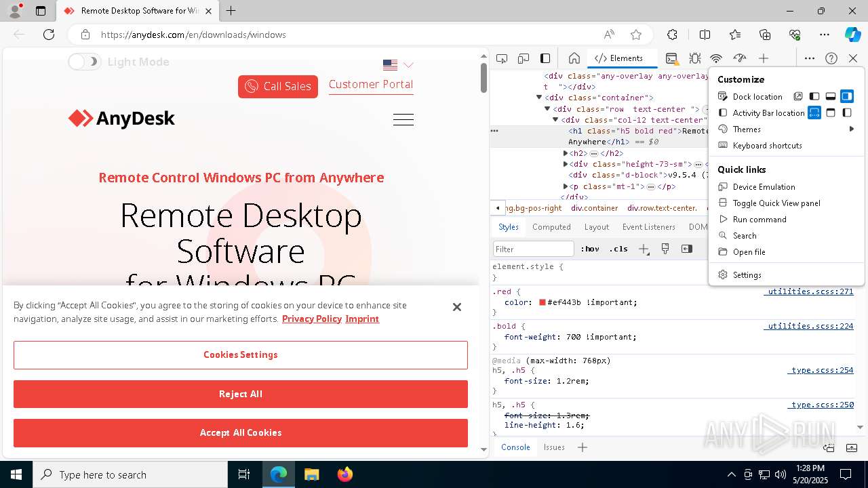Image resolution: width=868 pixels, height=488 pixels.
Task: Click the Call Sales button
Action: click(x=278, y=86)
